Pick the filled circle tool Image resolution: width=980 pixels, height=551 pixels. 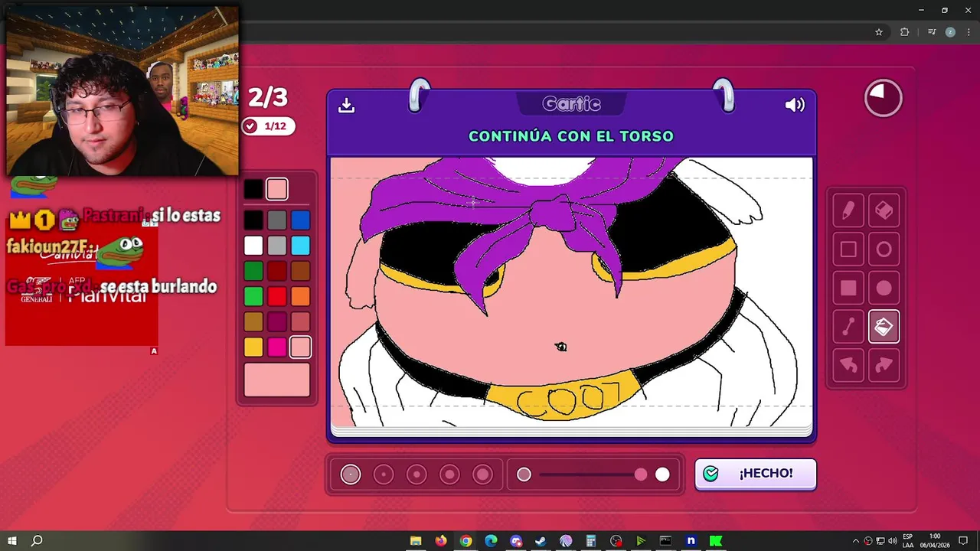pyautogui.click(x=884, y=289)
